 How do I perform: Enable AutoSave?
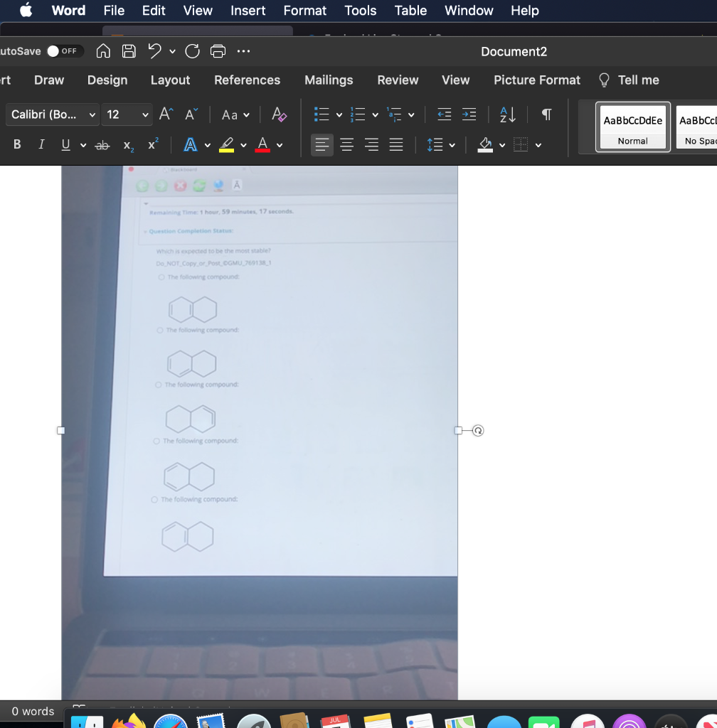click(55, 51)
